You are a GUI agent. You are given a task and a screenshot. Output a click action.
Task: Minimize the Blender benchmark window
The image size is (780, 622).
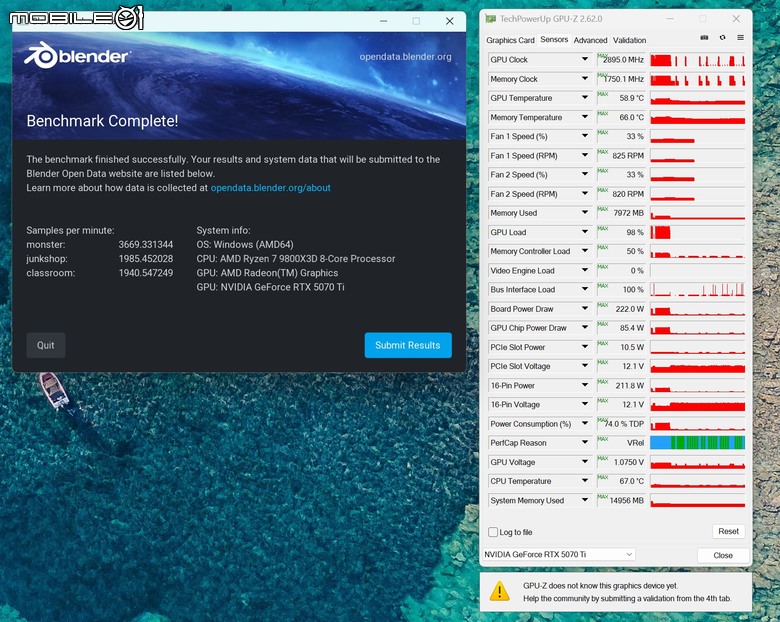384,21
